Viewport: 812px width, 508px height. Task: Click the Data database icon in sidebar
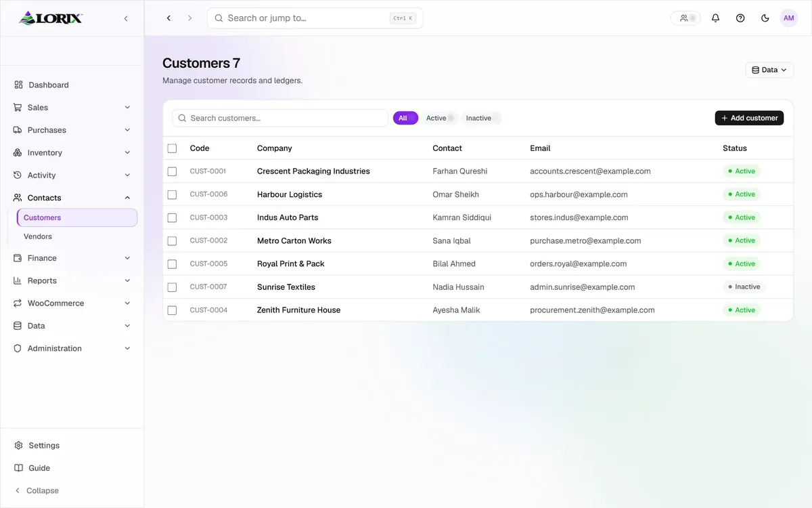coord(18,326)
